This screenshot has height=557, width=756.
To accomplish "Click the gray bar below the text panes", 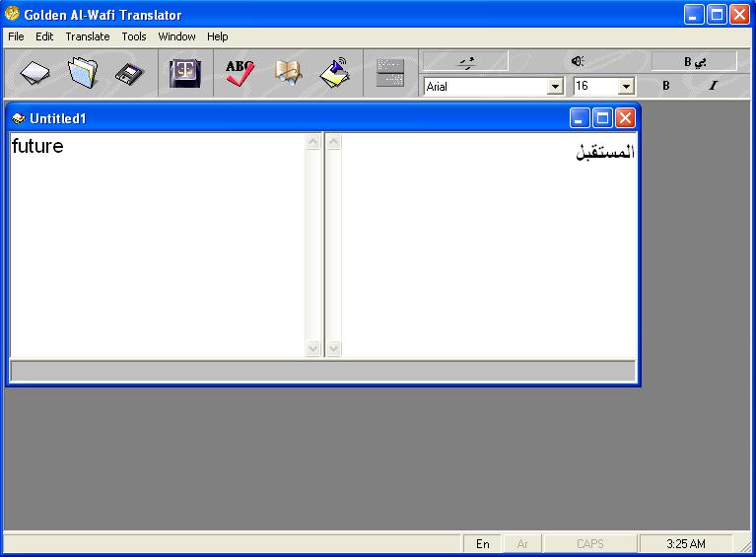I will click(x=323, y=371).
